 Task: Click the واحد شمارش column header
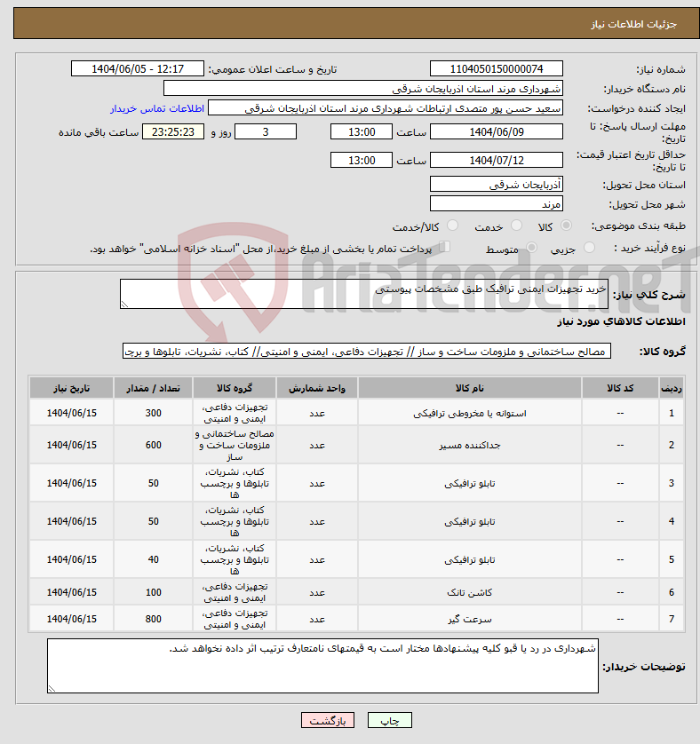(x=317, y=388)
